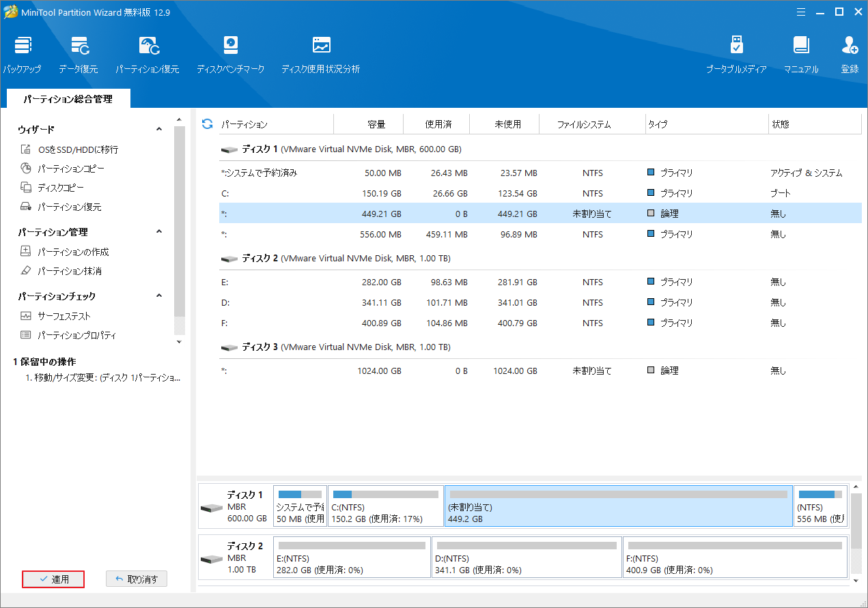Select OSをSSD/HDDに移行 wizard

tap(69, 149)
